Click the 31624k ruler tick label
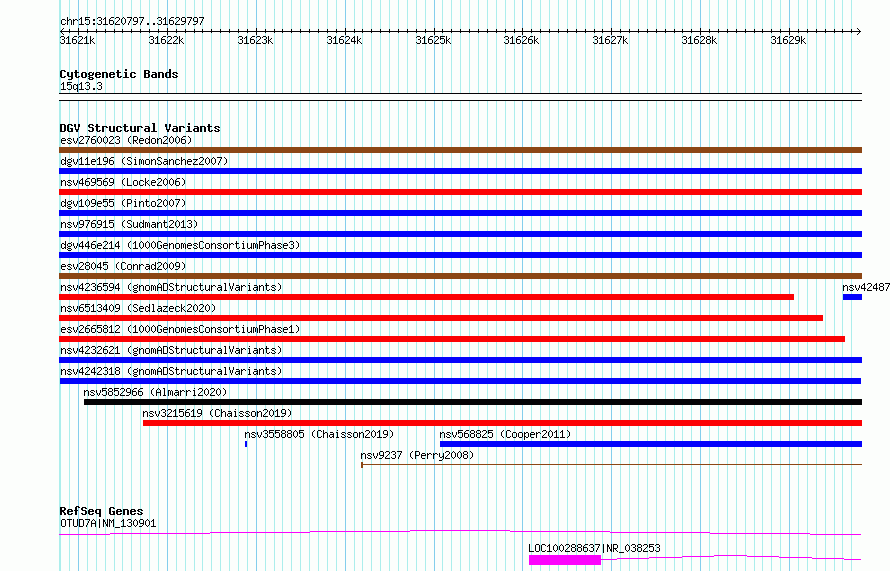The height and width of the screenshot is (571, 890). pos(344,41)
